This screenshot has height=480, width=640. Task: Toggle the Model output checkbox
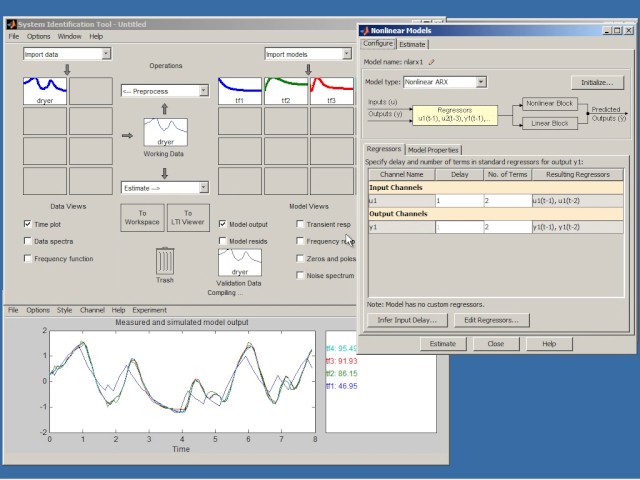[222, 224]
